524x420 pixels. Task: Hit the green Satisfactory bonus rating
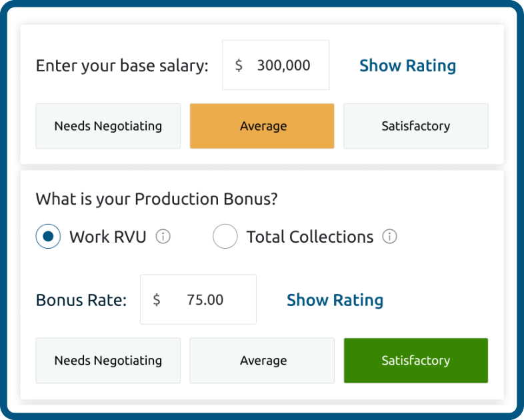(416, 361)
